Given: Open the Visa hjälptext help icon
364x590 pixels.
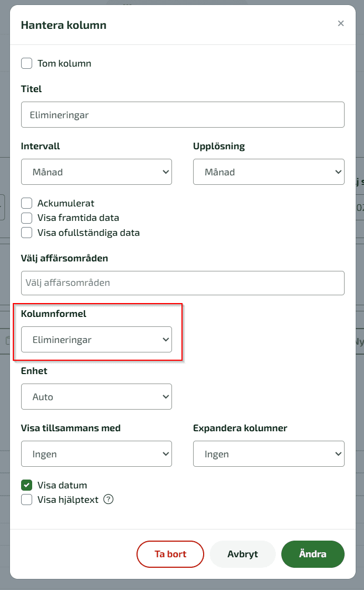Looking at the screenshot, I should (108, 500).
